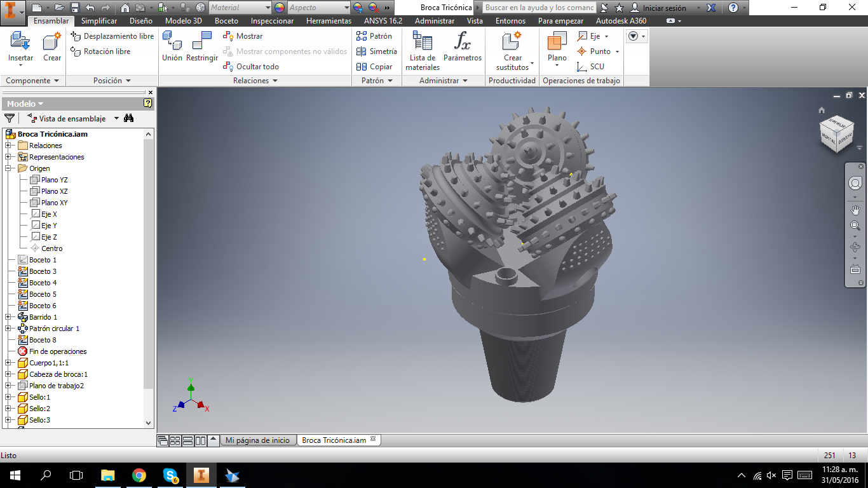Click the Insertar component icon
The width and height of the screenshot is (868, 488).
[20, 43]
